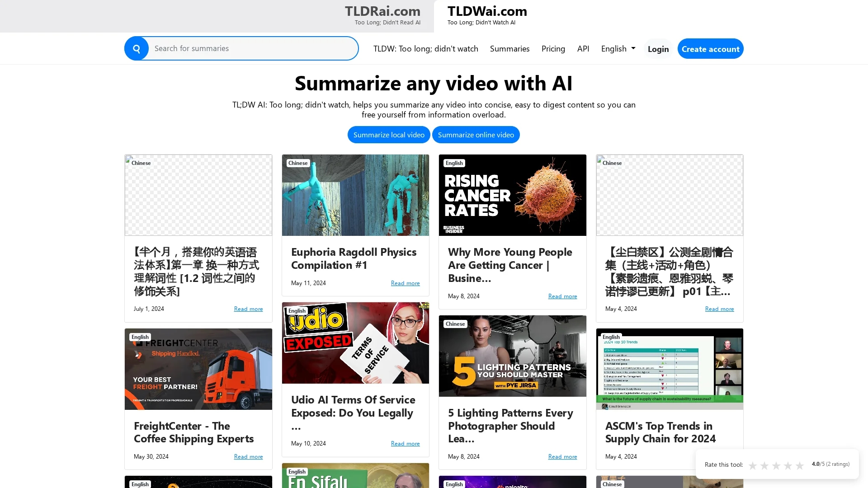Open Rising Cancer Rates video thumbnail
Viewport: 868px width, 488px height.
point(512,195)
